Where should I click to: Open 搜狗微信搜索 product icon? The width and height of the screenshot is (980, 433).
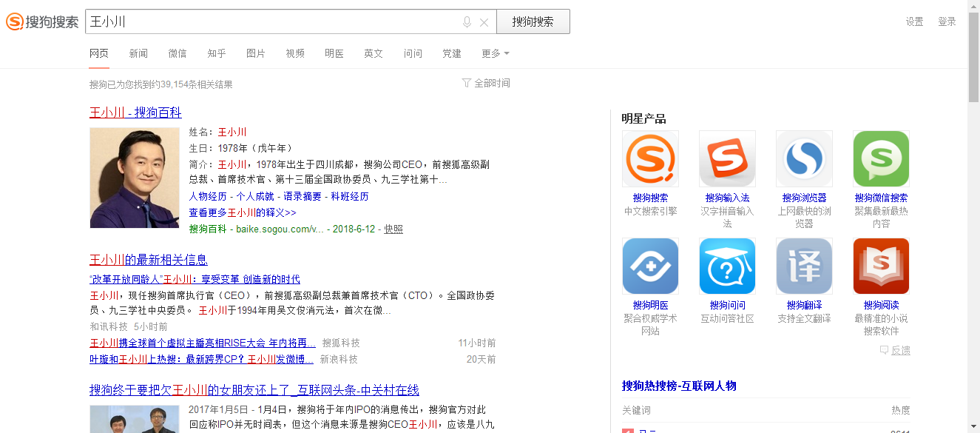[x=881, y=159]
